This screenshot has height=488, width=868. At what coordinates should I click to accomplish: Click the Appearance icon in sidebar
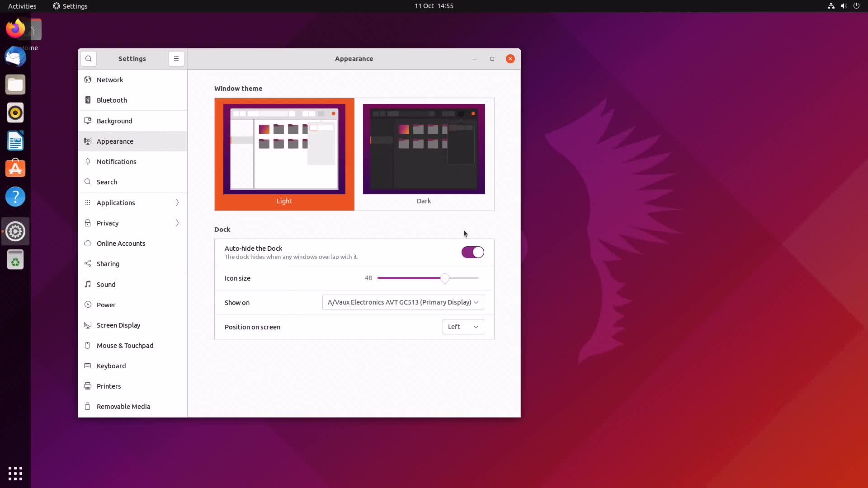pos(88,141)
